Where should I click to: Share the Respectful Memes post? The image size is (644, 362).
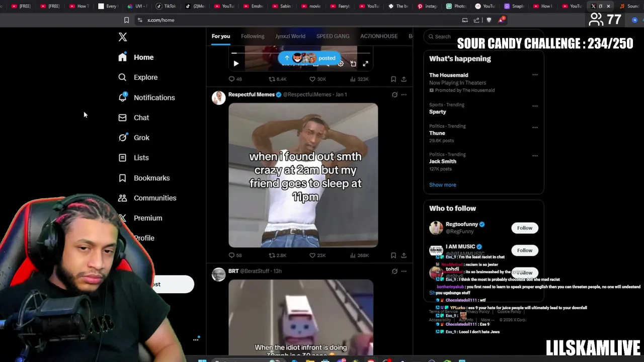pos(404,255)
